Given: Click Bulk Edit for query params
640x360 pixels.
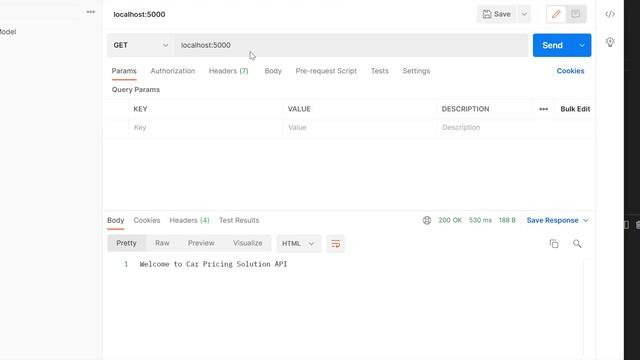Looking at the screenshot, I should click(575, 109).
